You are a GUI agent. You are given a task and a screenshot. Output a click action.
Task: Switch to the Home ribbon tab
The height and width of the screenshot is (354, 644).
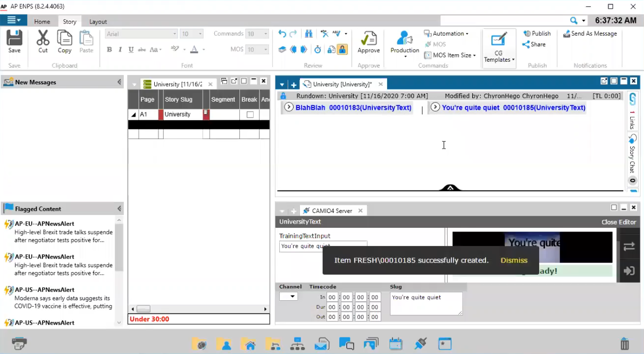click(x=42, y=22)
